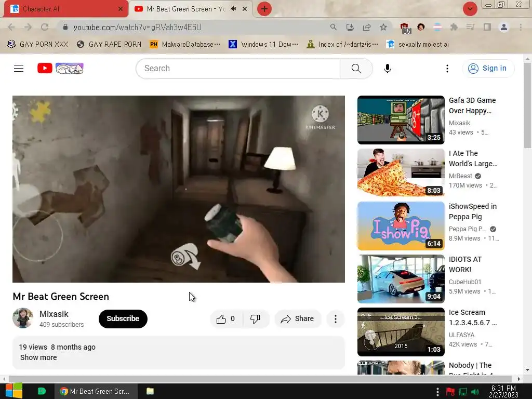Open the YouTube guide hamburger menu
The height and width of the screenshot is (399, 532).
[19, 68]
